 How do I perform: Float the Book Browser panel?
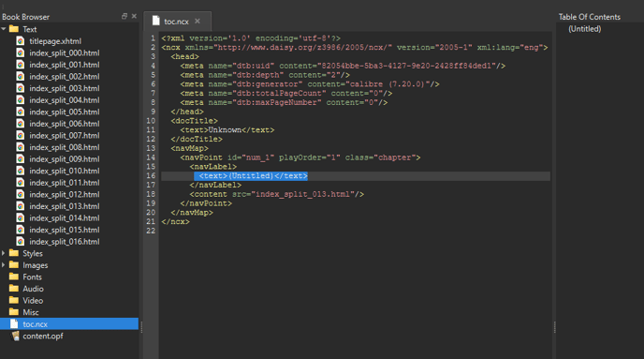coord(124,17)
